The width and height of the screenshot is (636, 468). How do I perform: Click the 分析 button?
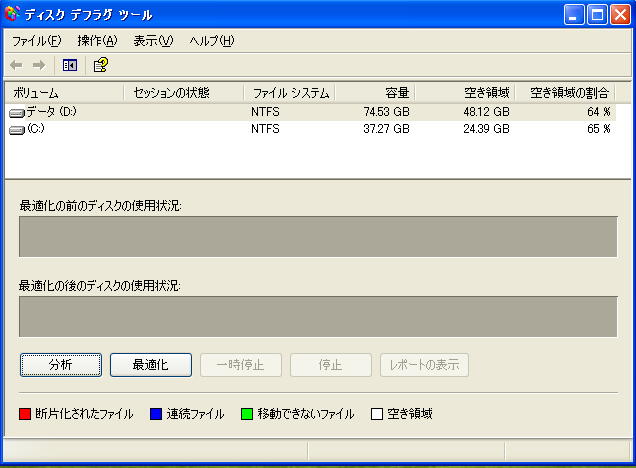[61, 365]
